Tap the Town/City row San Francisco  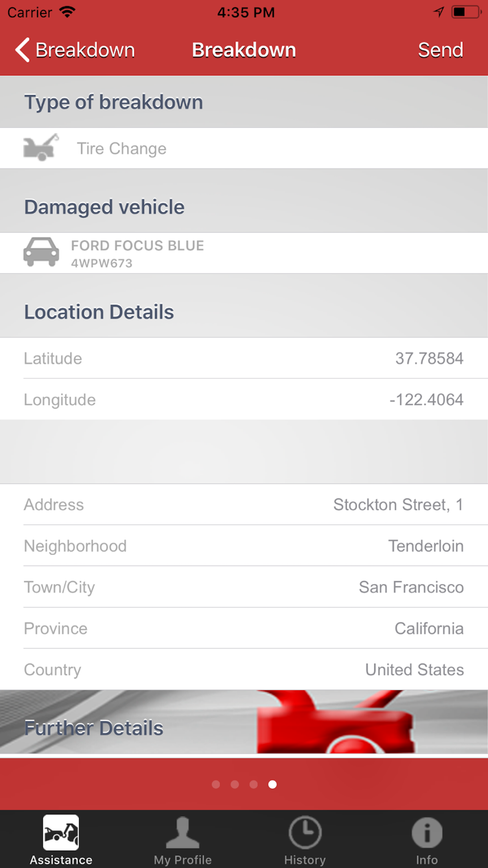click(x=244, y=587)
